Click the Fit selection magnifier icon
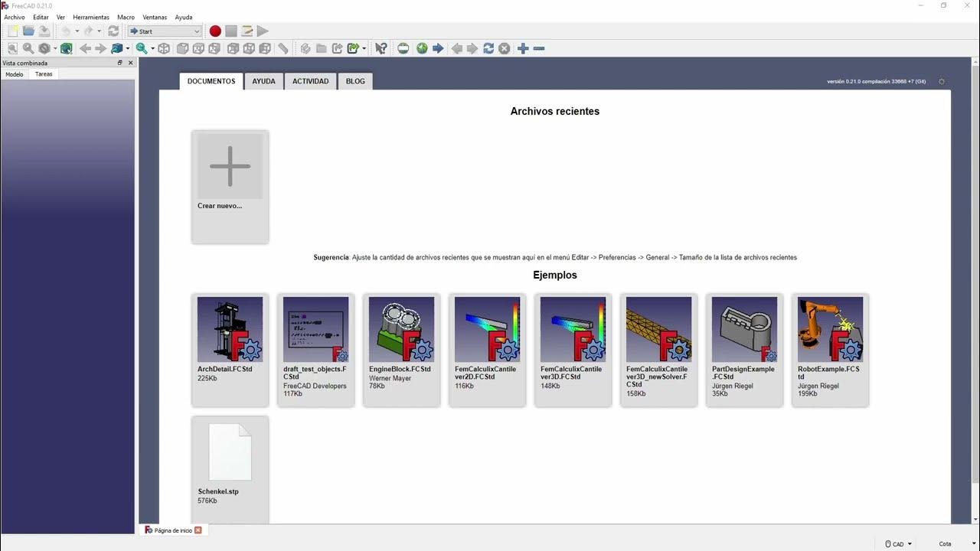This screenshot has height=551, width=980. (28, 48)
